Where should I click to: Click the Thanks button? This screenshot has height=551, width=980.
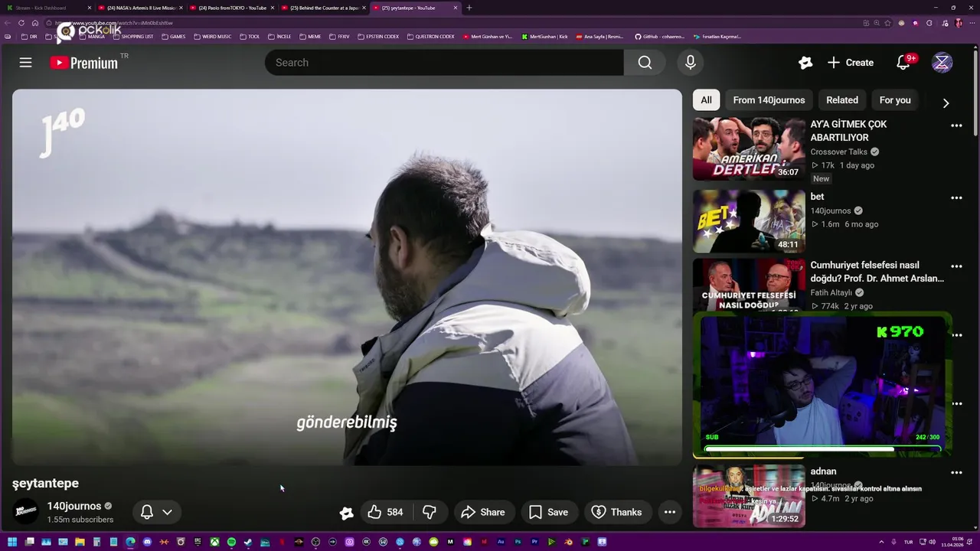pyautogui.click(x=617, y=512)
